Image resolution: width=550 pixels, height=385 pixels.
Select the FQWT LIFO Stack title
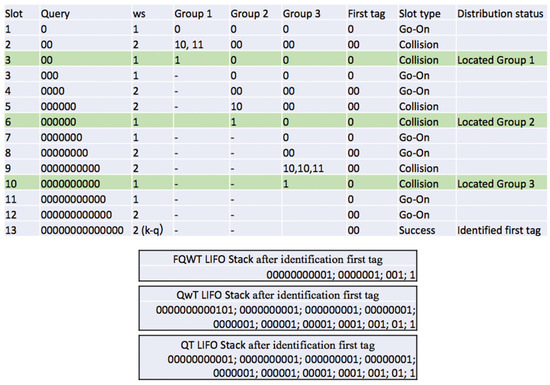coord(277,259)
